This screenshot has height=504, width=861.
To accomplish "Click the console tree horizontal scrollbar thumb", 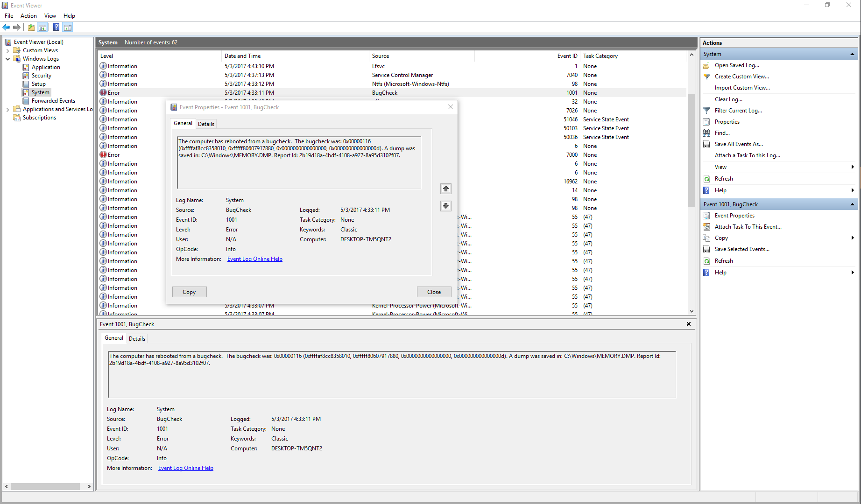I will coord(45,486).
